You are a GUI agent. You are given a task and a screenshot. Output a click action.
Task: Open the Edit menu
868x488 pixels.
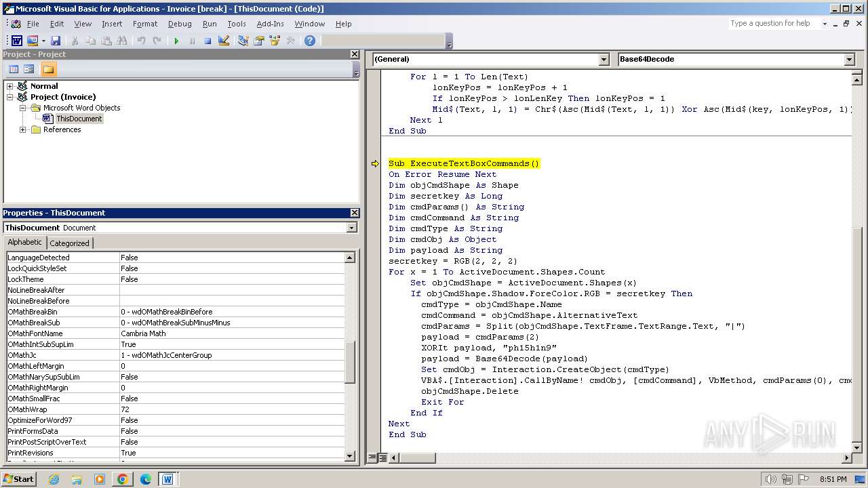point(57,24)
